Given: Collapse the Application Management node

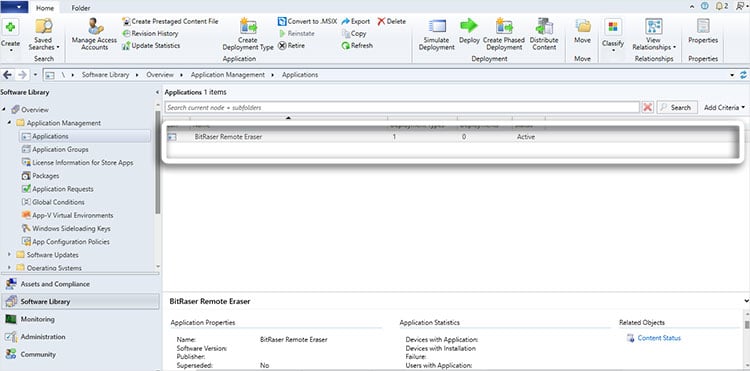Looking at the screenshot, I should 10,123.
